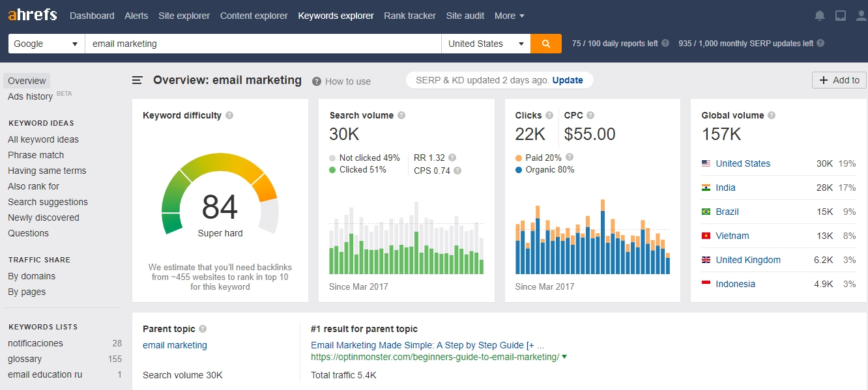This screenshot has height=390, width=868.
Task: Switch to the Rank tracker tab
Action: [x=410, y=16]
